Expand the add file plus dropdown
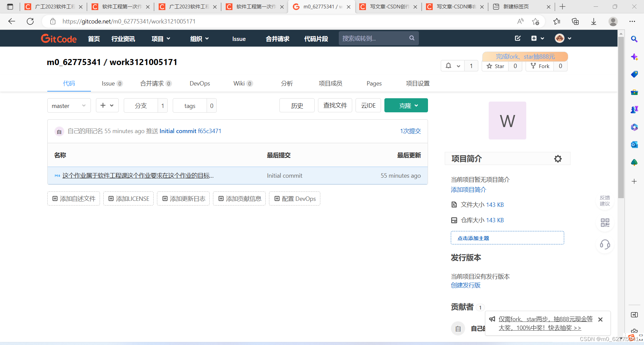644x345 pixels. pos(107,105)
